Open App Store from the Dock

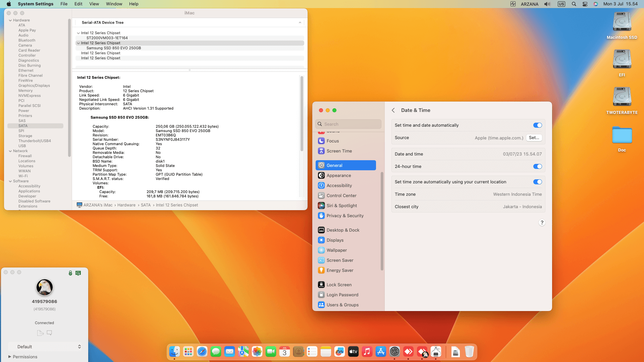click(x=381, y=352)
